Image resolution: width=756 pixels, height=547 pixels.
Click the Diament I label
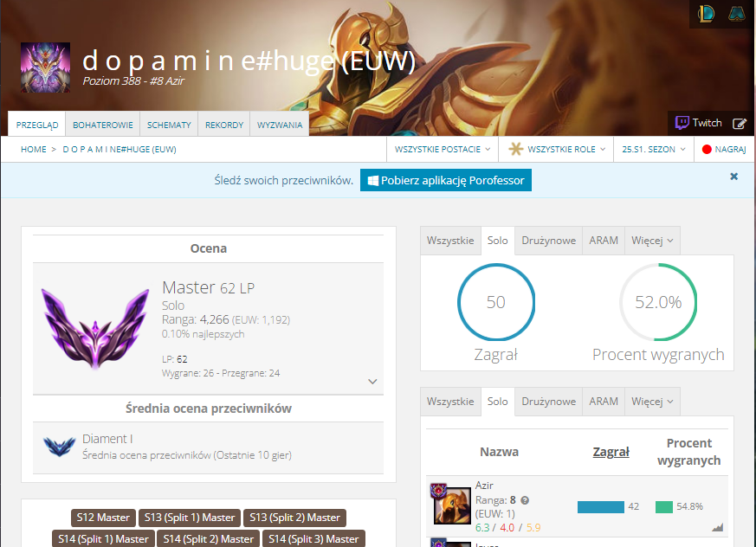pyautogui.click(x=107, y=439)
